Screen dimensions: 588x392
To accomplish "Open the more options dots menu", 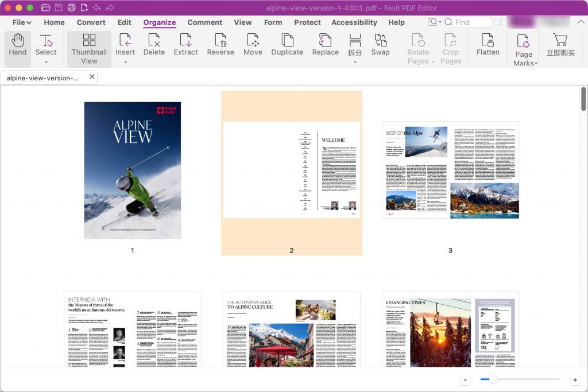I will coord(501,22).
